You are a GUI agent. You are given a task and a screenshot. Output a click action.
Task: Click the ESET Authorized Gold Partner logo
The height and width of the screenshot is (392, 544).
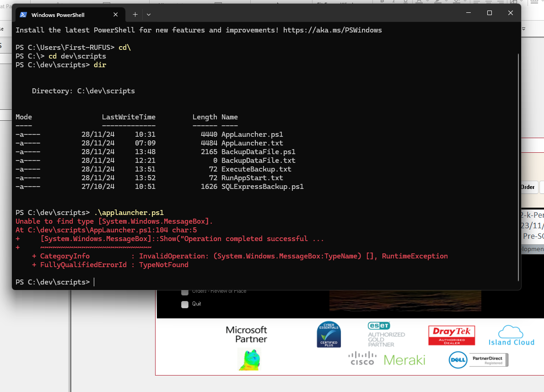[386, 334]
